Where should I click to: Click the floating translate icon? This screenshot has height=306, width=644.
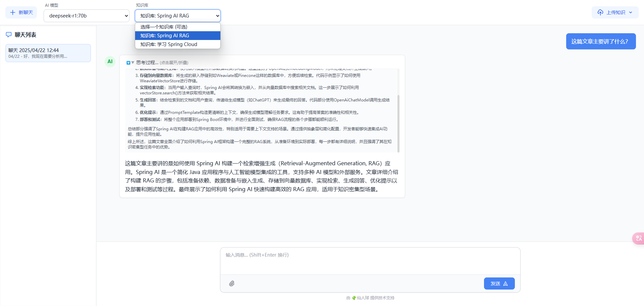point(639,238)
